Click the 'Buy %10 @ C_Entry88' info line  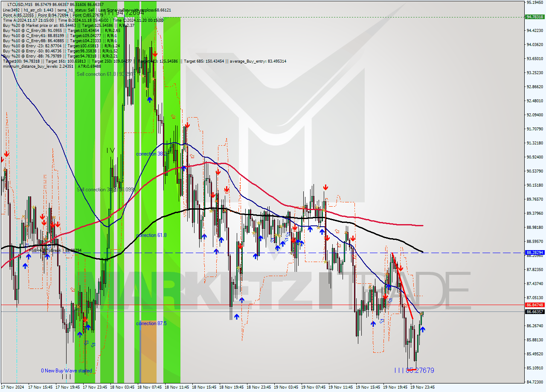(59, 40)
